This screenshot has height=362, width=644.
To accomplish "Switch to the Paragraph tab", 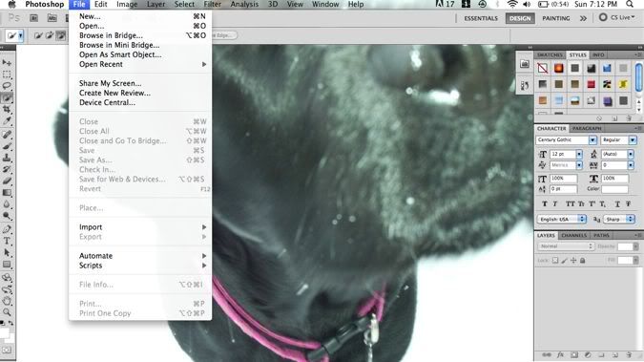I will [x=587, y=128].
